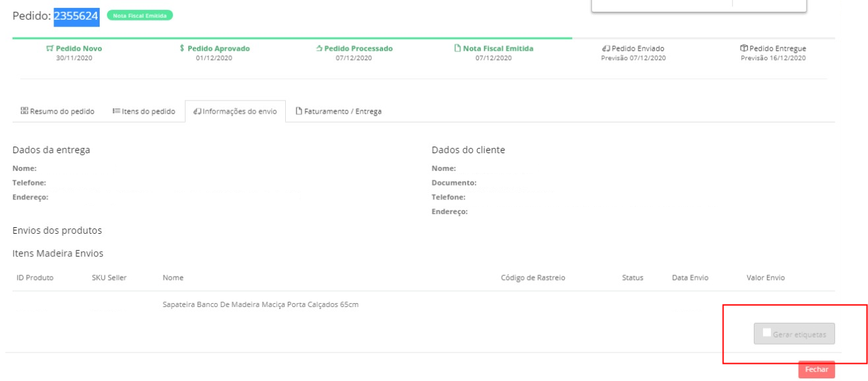Click the Nota Fiscal Emitida status badge

point(139,16)
